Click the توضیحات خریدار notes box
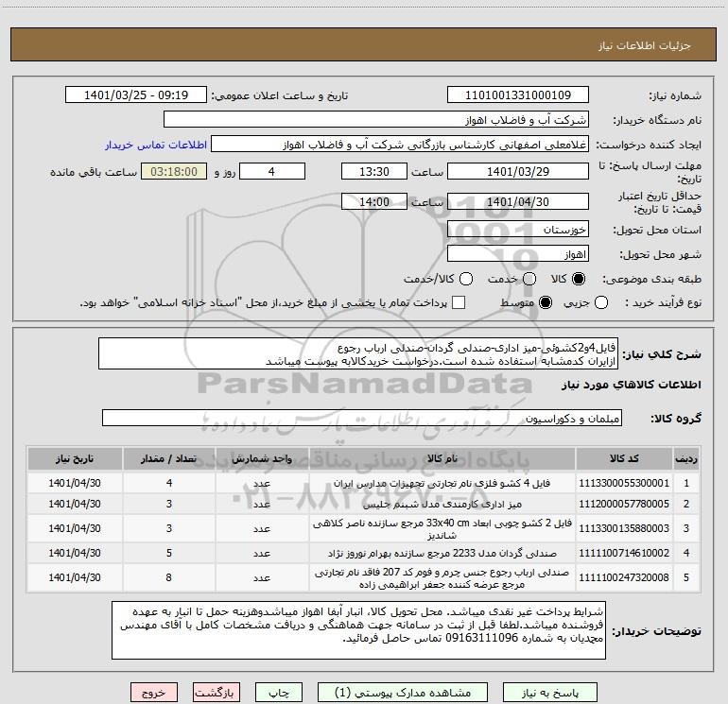Viewport: 728px width, 704px height. click(358, 630)
